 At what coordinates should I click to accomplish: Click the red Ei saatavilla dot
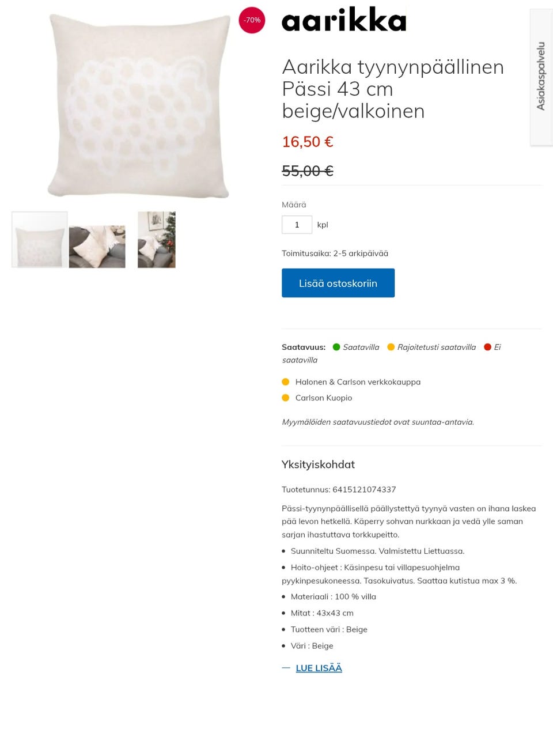tap(487, 347)
